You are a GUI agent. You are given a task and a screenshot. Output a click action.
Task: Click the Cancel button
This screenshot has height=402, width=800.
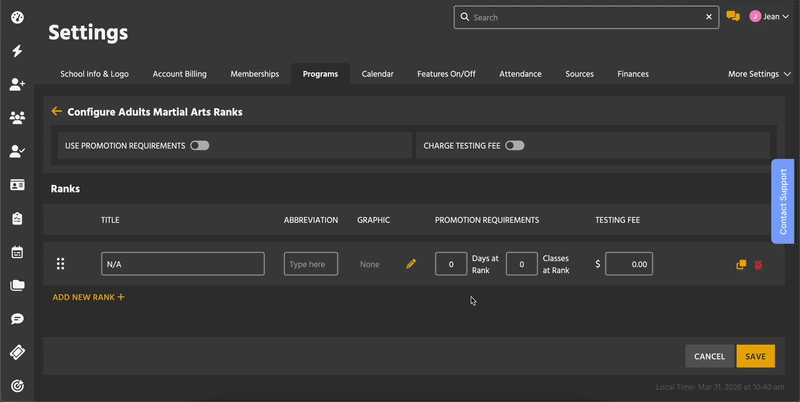(710, 356)
